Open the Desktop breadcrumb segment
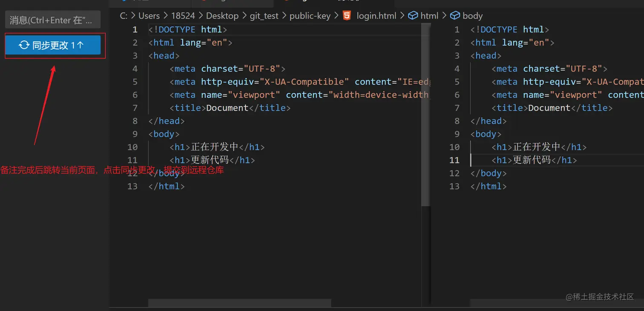644x311 pixels. [222, 16]
